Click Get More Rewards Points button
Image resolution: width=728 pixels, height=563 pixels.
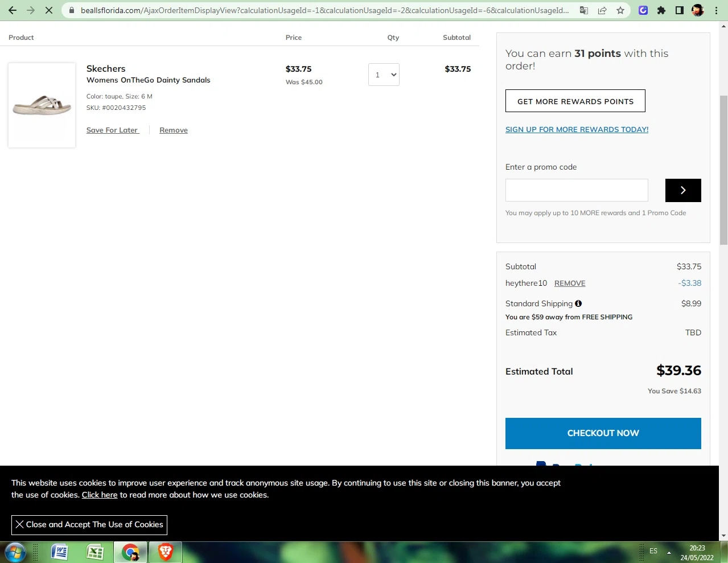click(x=575, y=101)
